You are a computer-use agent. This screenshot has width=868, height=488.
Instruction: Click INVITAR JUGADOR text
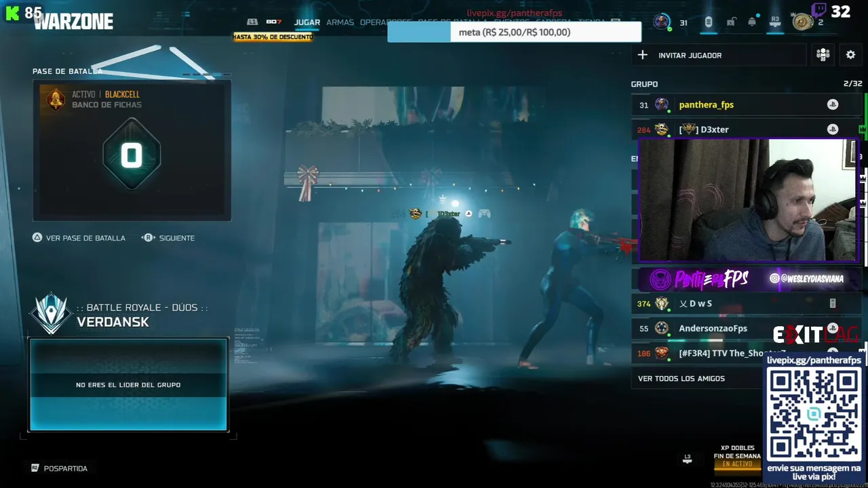pos(690,55)
